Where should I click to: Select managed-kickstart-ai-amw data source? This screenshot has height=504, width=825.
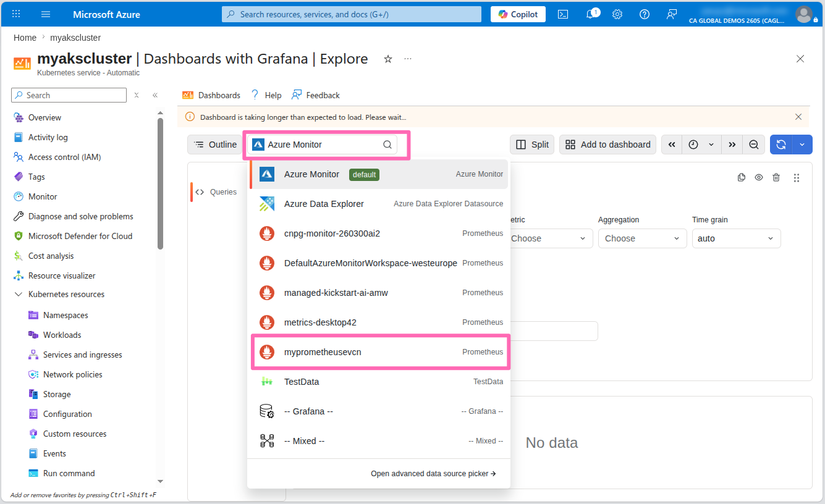(379, 293)
